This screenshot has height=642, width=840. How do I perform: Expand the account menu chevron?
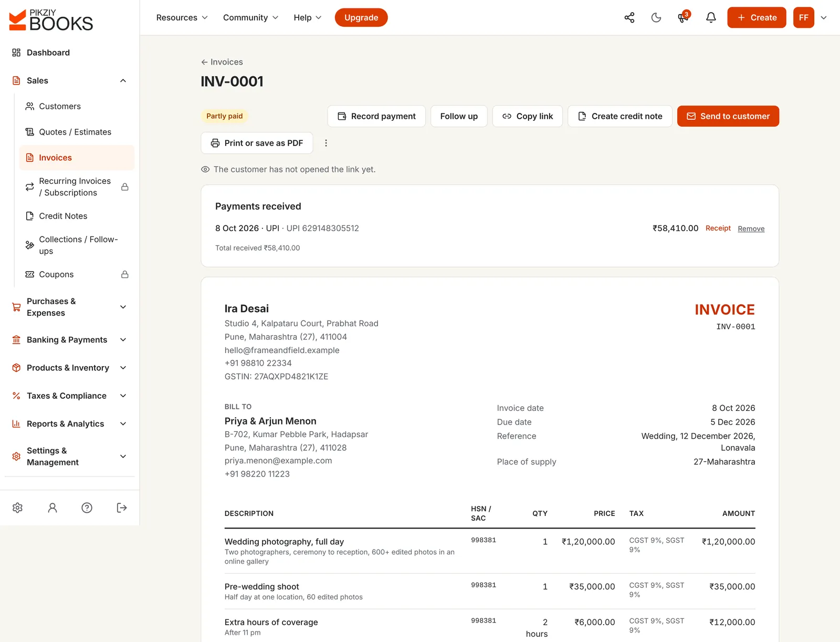pos(824,18)
